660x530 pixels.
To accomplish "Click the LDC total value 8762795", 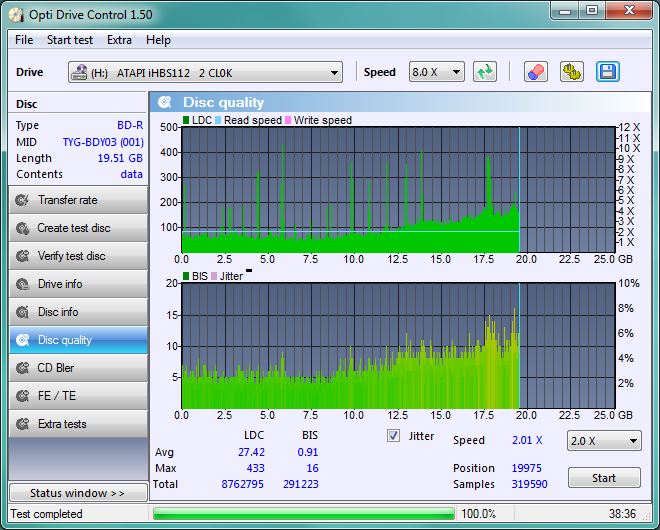I will click(x=242, y=484).
